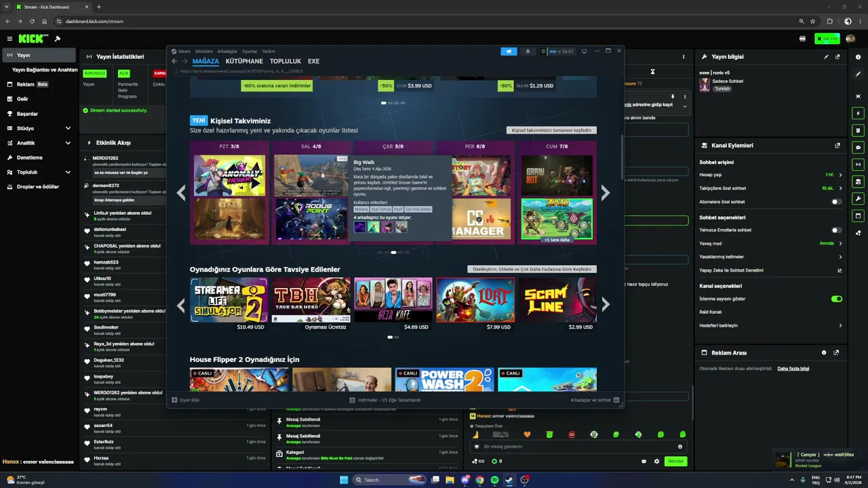
Task: Open the Rogue Point game thumbnail
Action: tap(311, 219)
